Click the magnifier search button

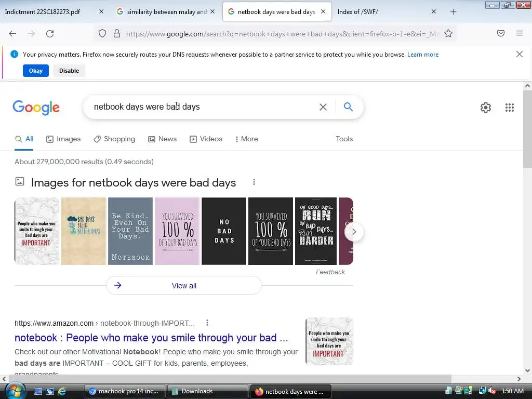point(348,107)
